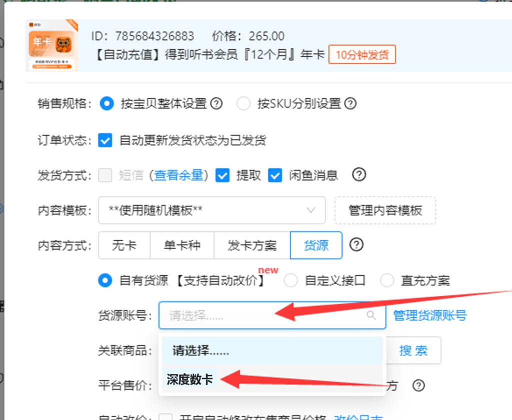Select 请选择...... option in dropdown list
This screenshot has height=420, width=512.
tap(272, 351)
